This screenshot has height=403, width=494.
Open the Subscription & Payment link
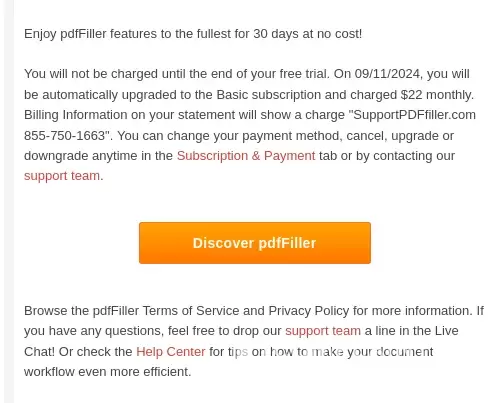246,156
